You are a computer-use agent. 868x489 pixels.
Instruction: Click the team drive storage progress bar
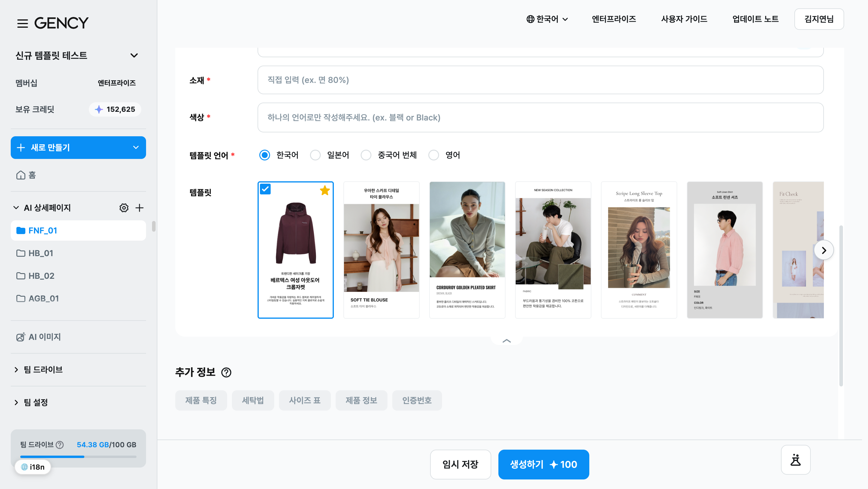(78, 456)
